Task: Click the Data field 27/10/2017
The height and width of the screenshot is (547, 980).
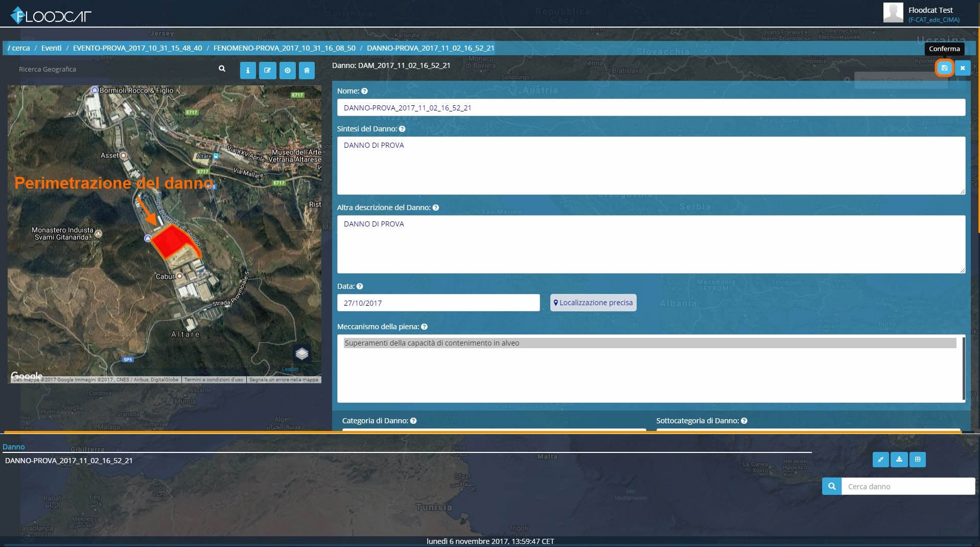Action: click(x=438, y=303)
